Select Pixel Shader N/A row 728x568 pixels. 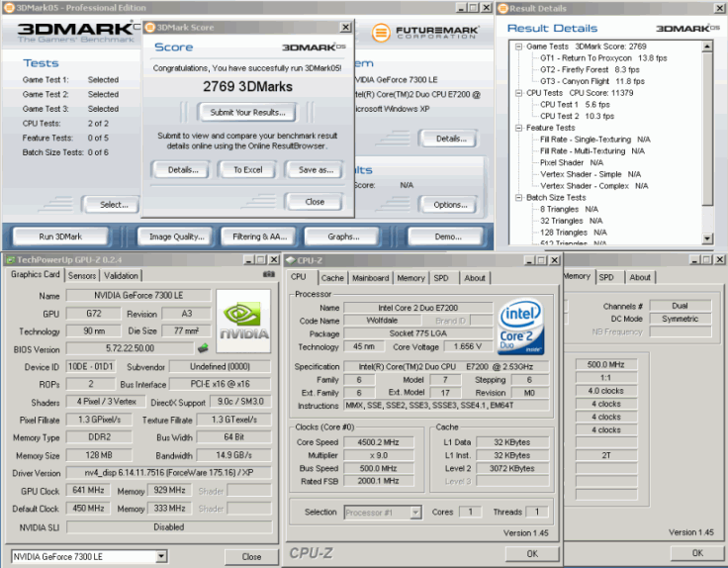coord(572,162)
